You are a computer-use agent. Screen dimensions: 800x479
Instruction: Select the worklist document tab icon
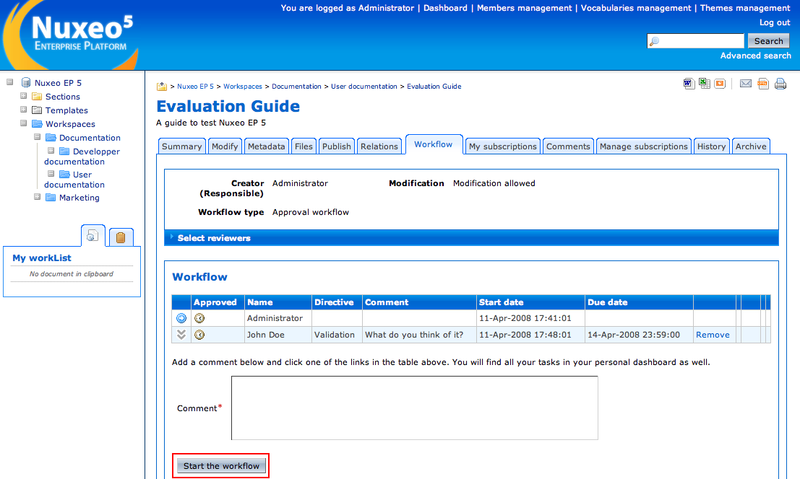[93, 236]
